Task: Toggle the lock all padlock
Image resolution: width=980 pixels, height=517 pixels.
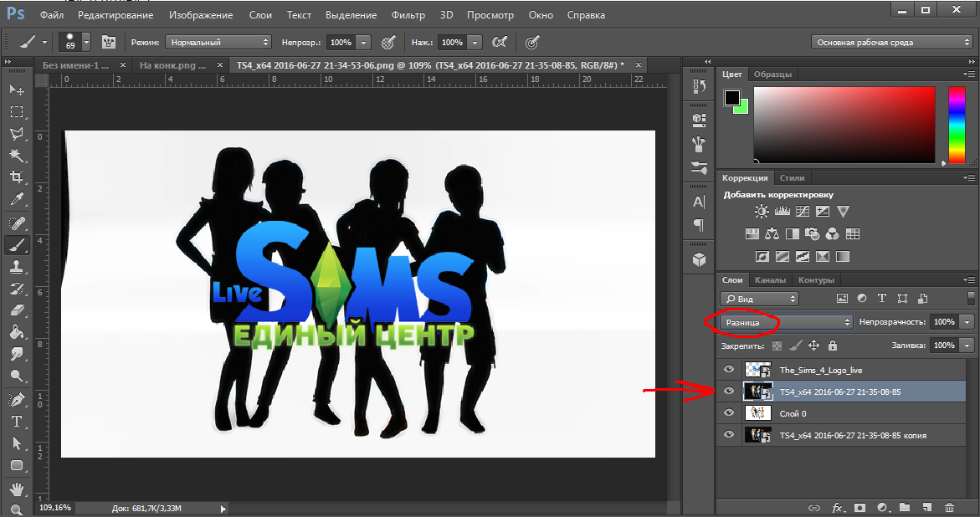Action: pyautogui.click(x=833, y=346)
